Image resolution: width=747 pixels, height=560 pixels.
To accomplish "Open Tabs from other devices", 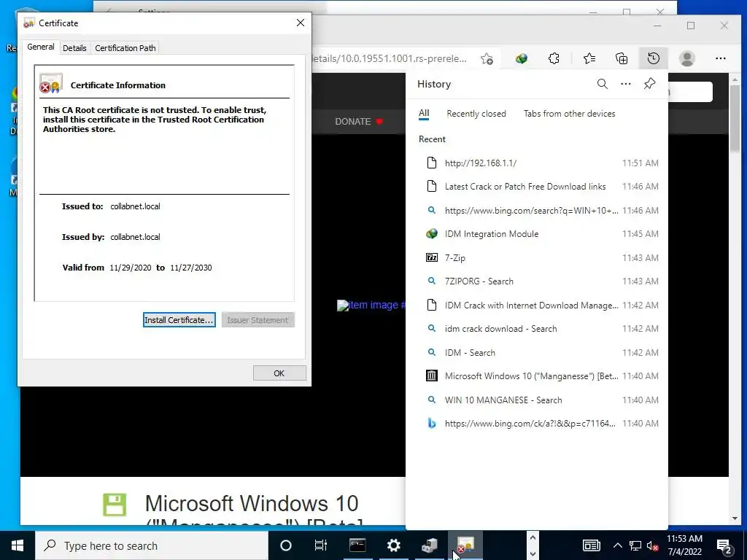I will click(569, 113).
